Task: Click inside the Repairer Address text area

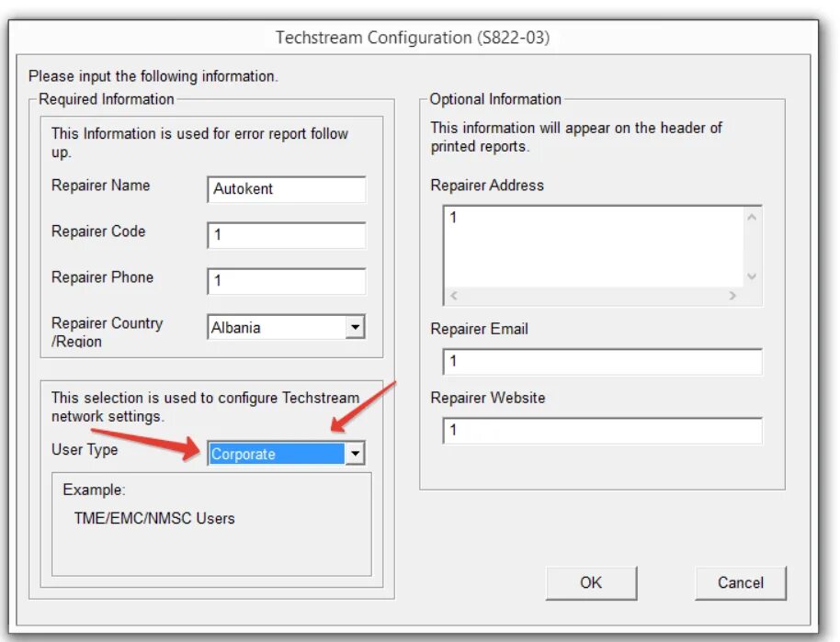Action: coord(594,247)
